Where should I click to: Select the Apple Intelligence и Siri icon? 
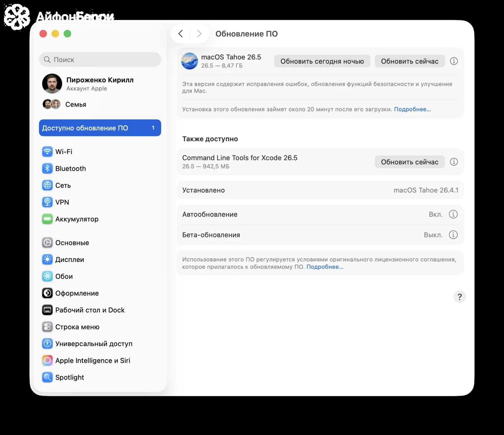[47, 360]
